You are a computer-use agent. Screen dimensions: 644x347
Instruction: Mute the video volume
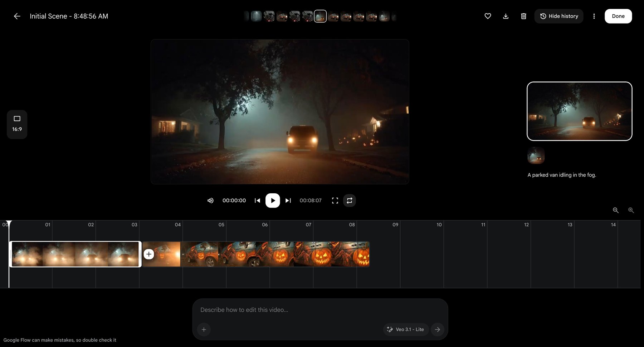(210, 200)
